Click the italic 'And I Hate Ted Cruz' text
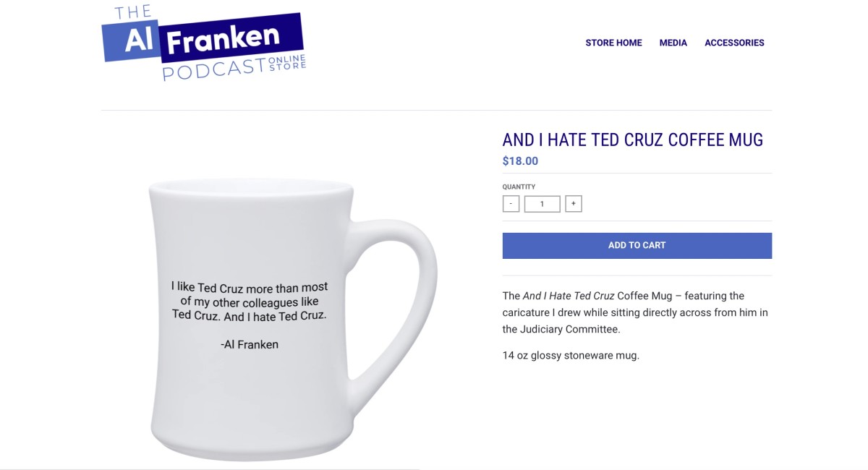Viewport: 868px width, 470px height. point(569,296)
